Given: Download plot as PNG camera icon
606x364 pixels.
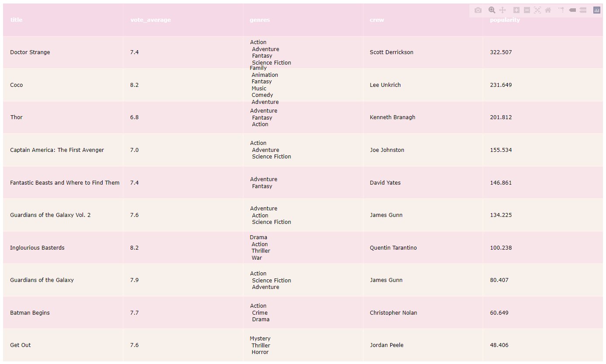Looking at the screenshot, I should 478,10.
